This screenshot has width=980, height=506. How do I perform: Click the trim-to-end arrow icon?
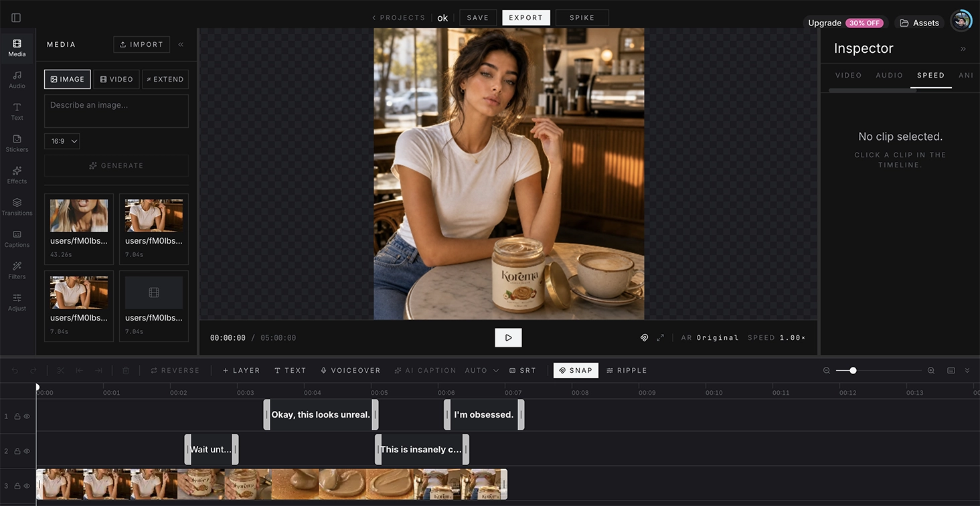[98, 371]
